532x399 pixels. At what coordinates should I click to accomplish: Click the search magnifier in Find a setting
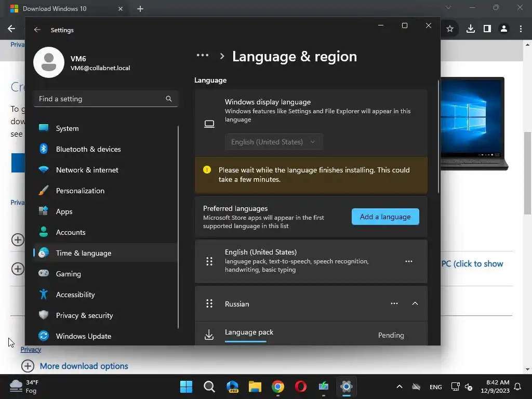pyautogui.click(x=169, y=99)
